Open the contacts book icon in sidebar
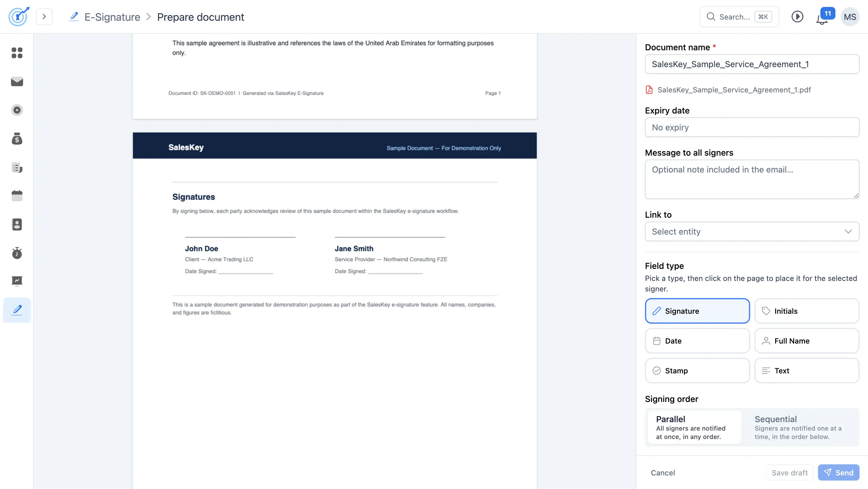 tap(17, 224)
